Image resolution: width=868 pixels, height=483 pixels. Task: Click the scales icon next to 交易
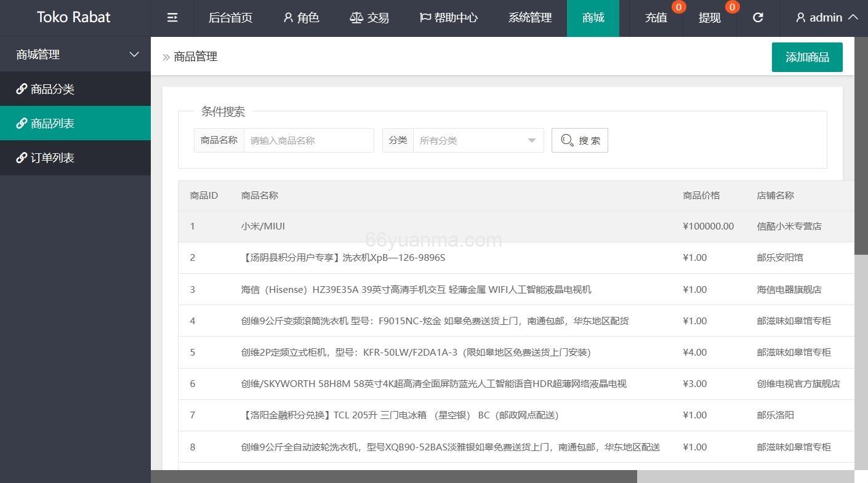pyautogui.click(x=356, y=18)
